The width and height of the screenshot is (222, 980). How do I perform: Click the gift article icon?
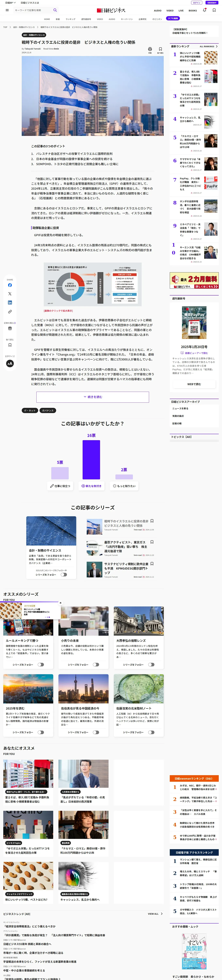click(10, 328)
